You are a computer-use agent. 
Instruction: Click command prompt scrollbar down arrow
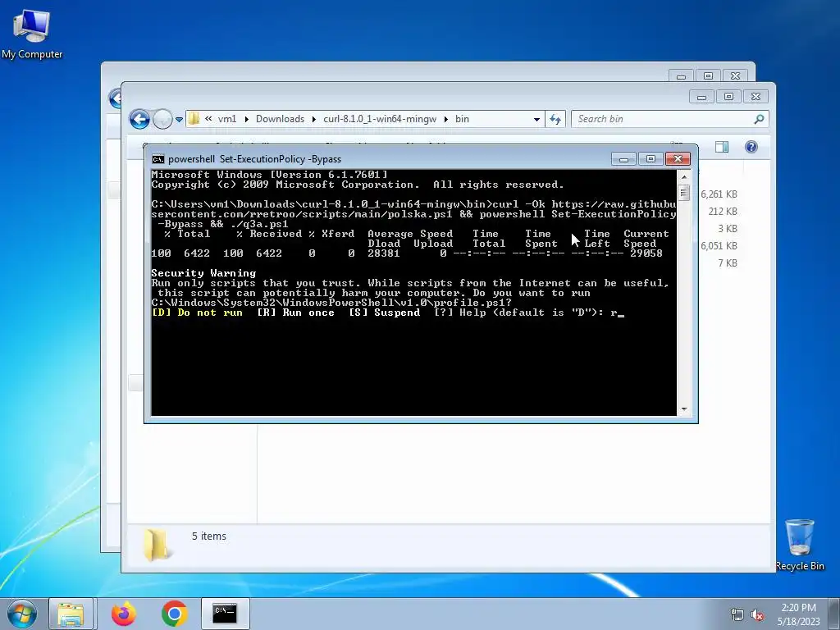[683, 409]
